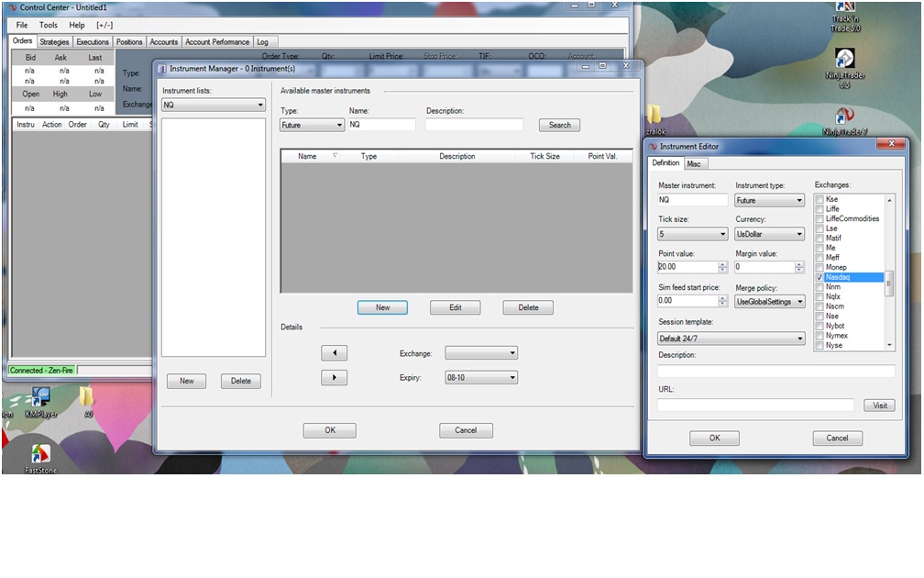Launch KMPlayer desktop shortcut
The image size is (924, 578).
point(40,403)
